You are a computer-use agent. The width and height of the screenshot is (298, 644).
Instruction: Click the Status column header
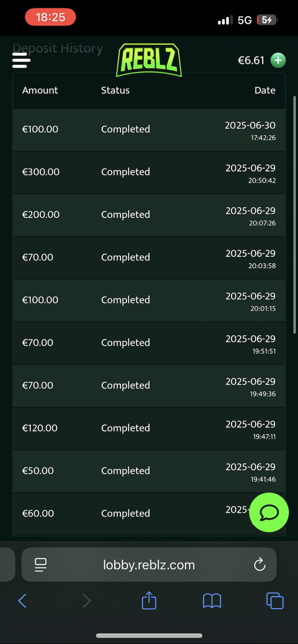pyautogui.click(x=115, y=91)
